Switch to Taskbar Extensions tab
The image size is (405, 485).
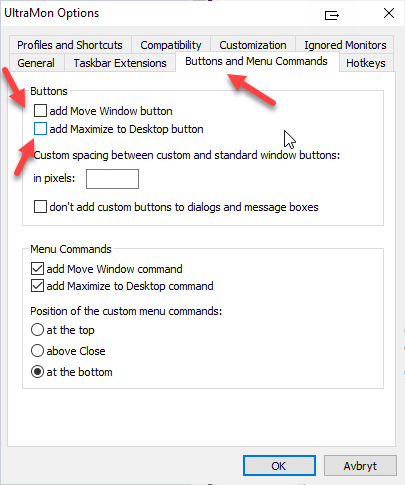(120, 63)
